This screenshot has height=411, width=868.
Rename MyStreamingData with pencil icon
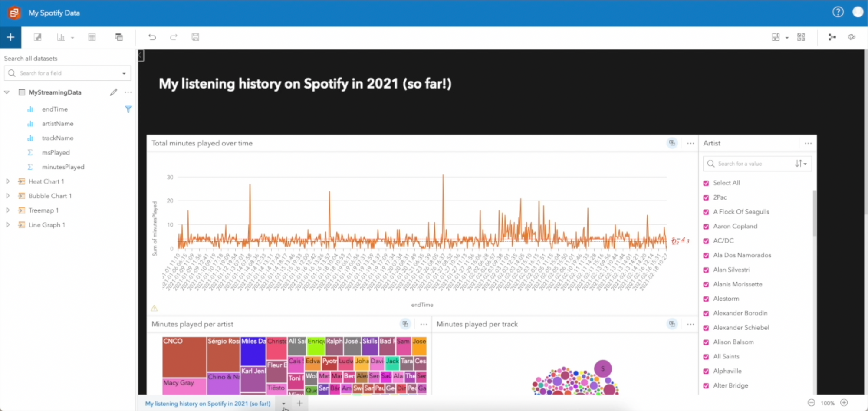tap(114, 92)
